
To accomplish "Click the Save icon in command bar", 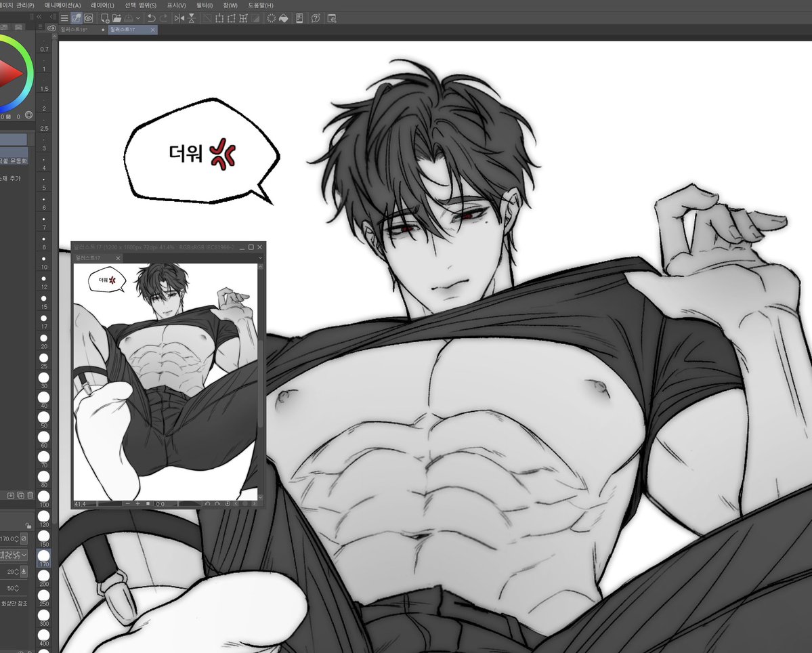I will point(128,18).
